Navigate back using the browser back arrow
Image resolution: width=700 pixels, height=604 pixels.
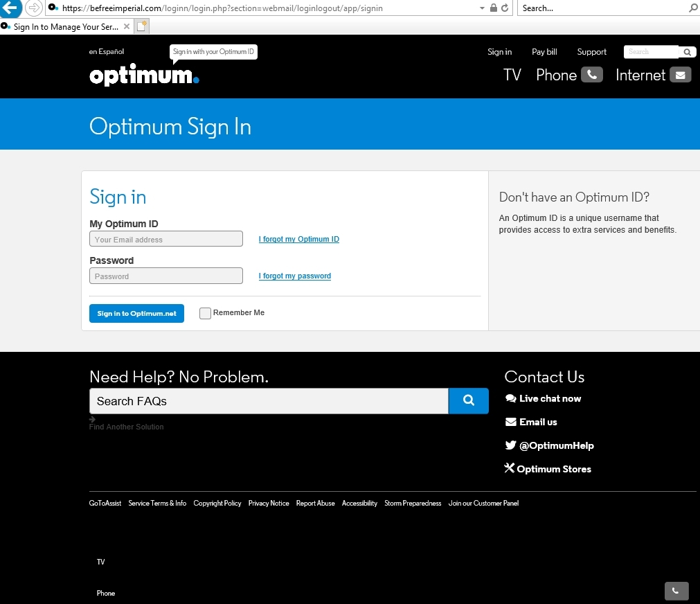[x=10, y=8]
